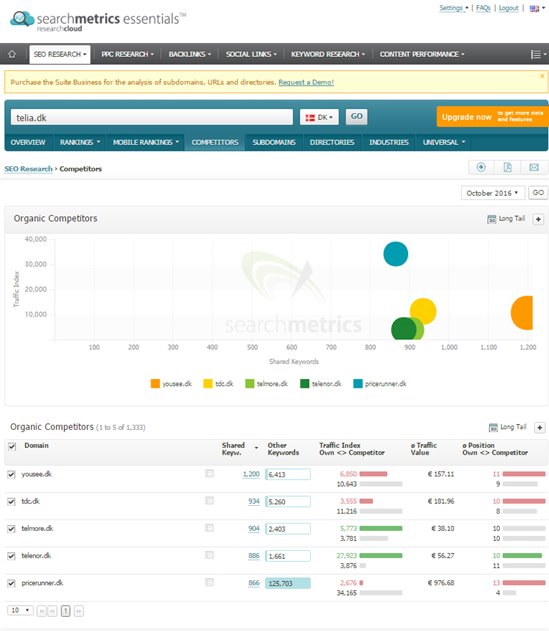Select the Competitors tab
Viewport: 549px width, 631px height.
tap(215, 142)
